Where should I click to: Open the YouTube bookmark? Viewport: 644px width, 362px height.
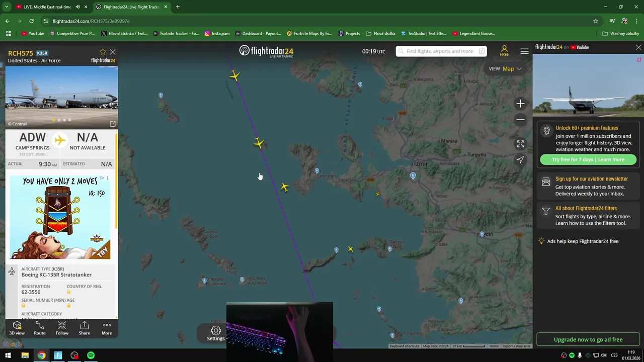point(33,33)
